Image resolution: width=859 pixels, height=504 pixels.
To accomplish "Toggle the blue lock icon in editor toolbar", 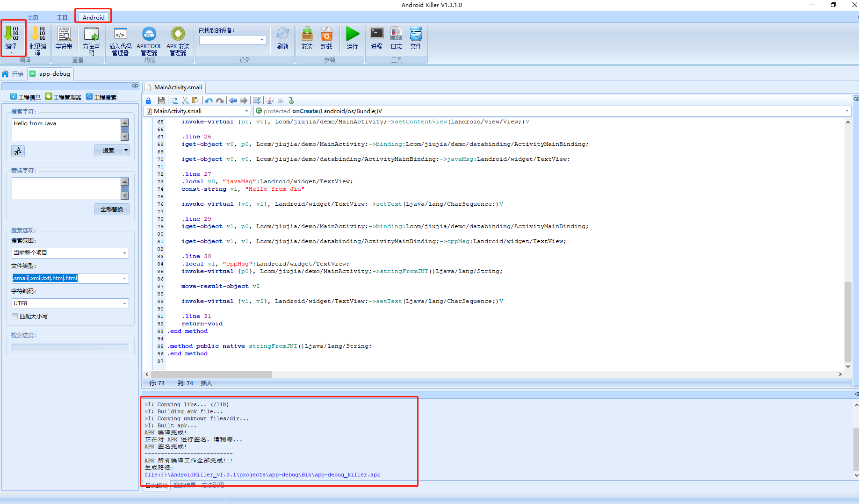I will (148, 101).
